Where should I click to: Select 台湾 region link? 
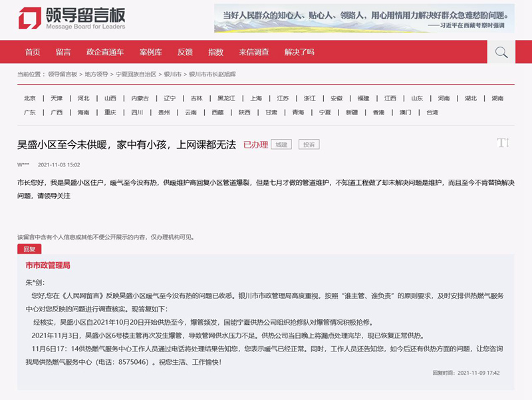pos(432,112)
